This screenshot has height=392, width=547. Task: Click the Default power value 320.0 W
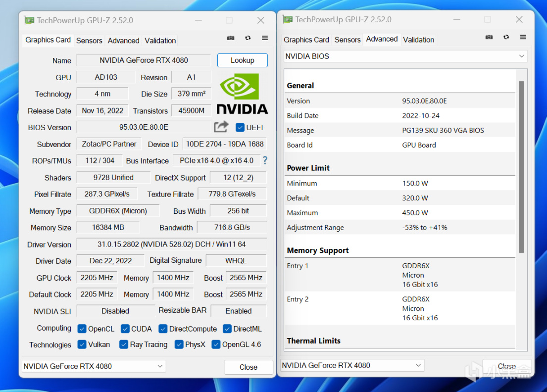[415, 198]
